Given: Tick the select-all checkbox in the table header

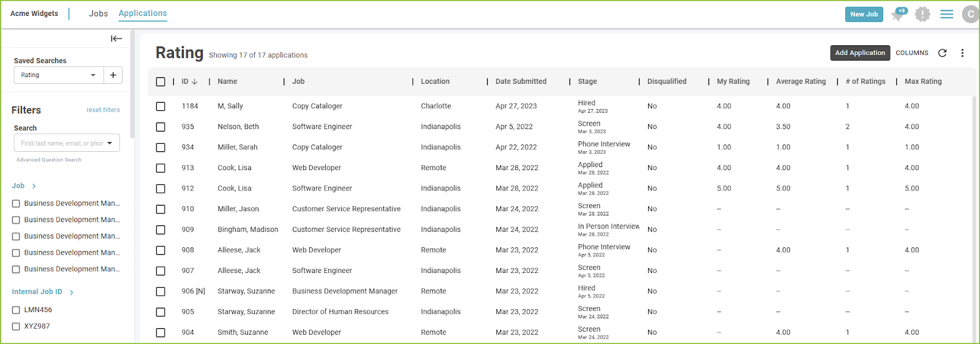Looking at the screenshot, I should tap(160, 81).
